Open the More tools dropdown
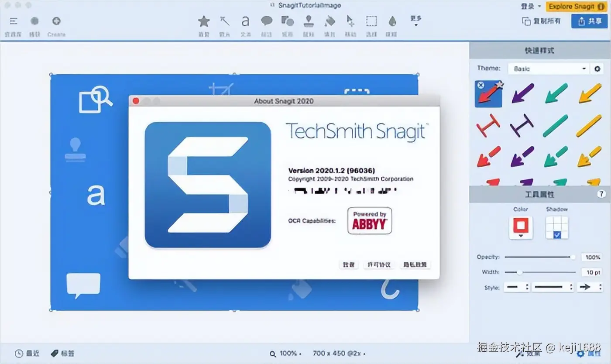 click(x=416, y=21)
